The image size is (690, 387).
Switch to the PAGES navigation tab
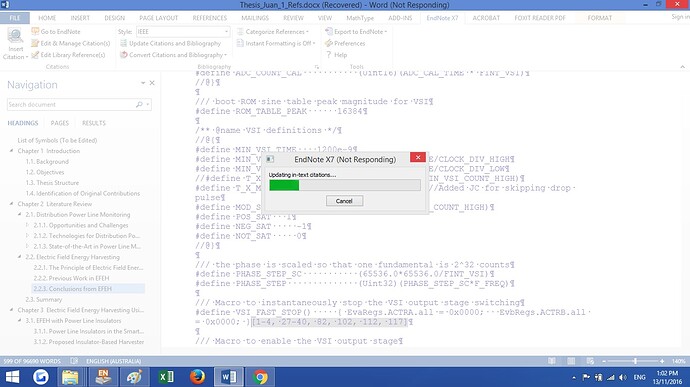point(59,123)
